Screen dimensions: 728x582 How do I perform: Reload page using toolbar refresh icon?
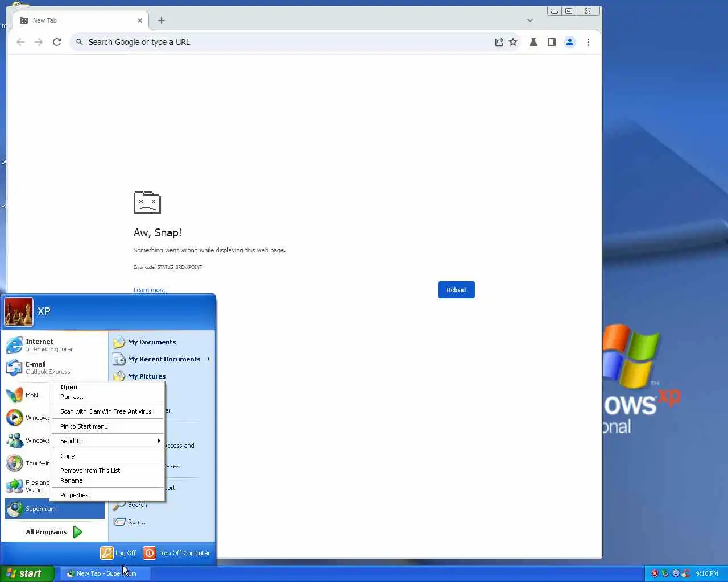coord(57,42)
